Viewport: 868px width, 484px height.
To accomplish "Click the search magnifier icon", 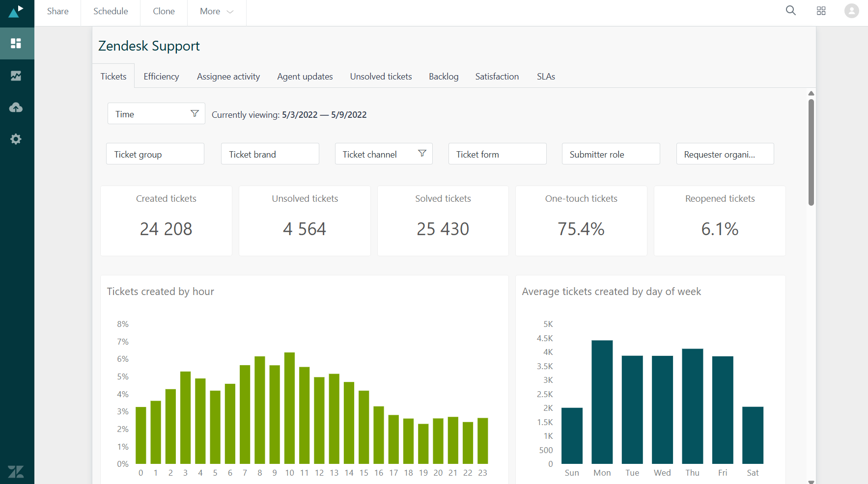I will [790, 11].
